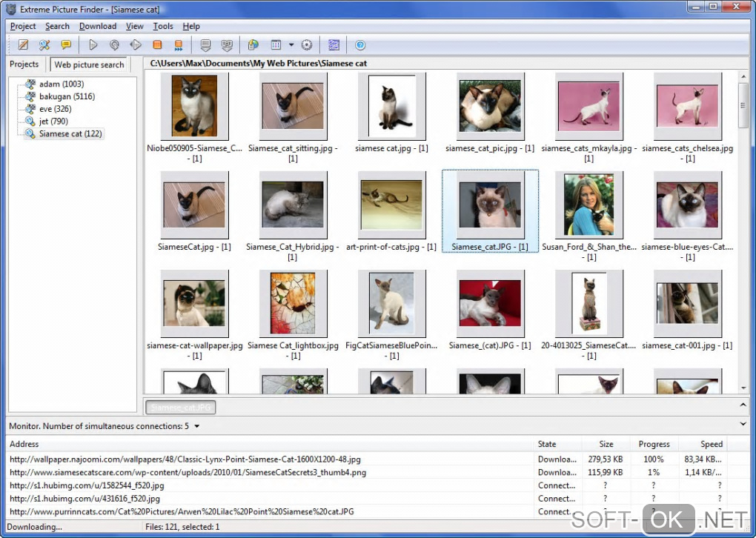Select the siamese_cat_pic.jpg thumbnail

coord(490,107)
